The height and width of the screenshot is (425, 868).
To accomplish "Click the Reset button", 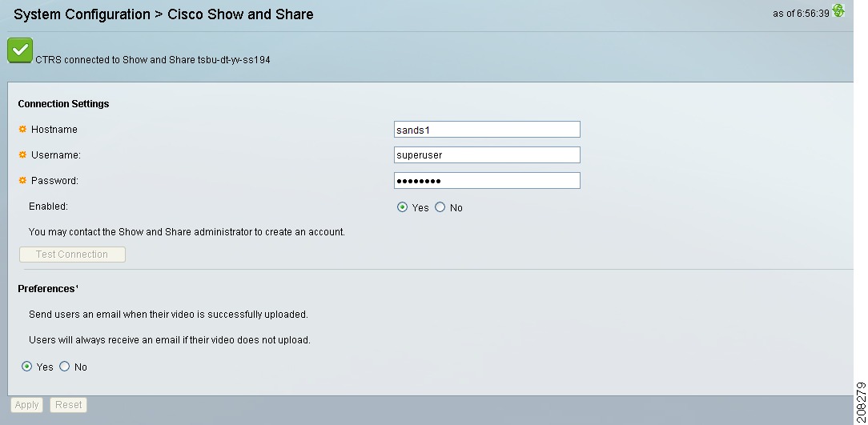I will (x=69, y=405).
